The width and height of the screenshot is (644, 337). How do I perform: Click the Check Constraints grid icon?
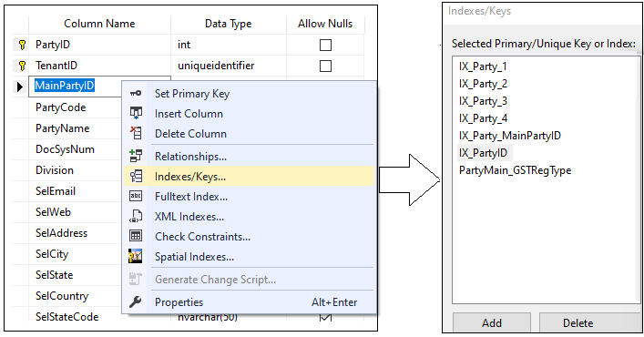click(x=136, y=236)
